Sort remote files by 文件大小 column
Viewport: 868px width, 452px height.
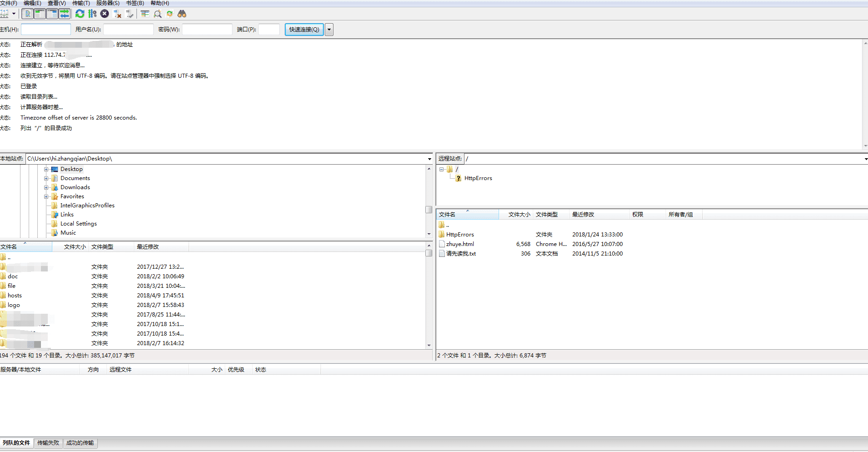click(516, 215)
